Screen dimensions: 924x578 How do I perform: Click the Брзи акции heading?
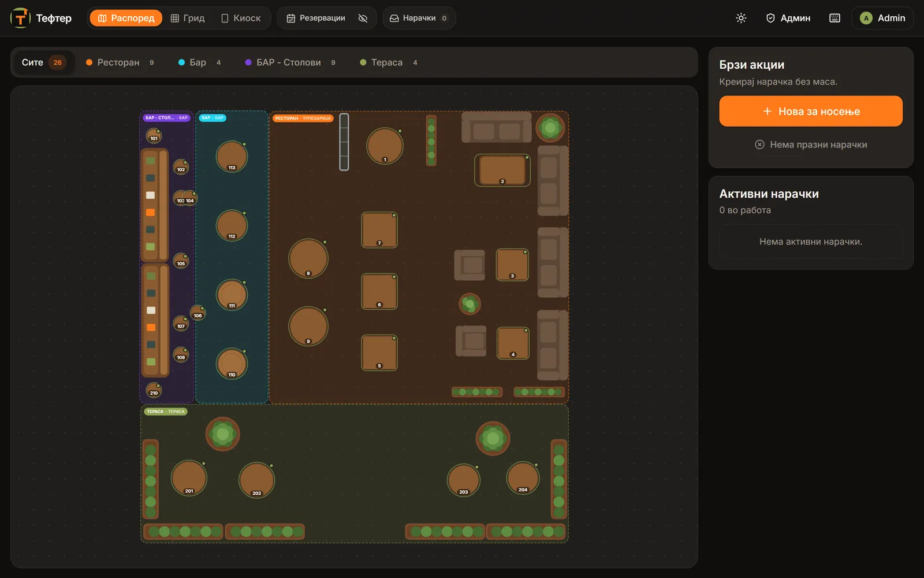[752, 65]
